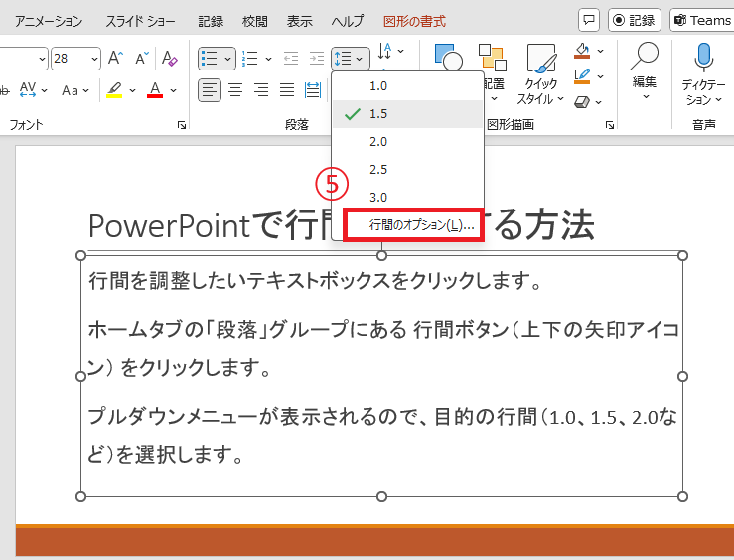Click the character spacing AV icon
This screenshot has width=734, height=560.
tap(28, 89)
